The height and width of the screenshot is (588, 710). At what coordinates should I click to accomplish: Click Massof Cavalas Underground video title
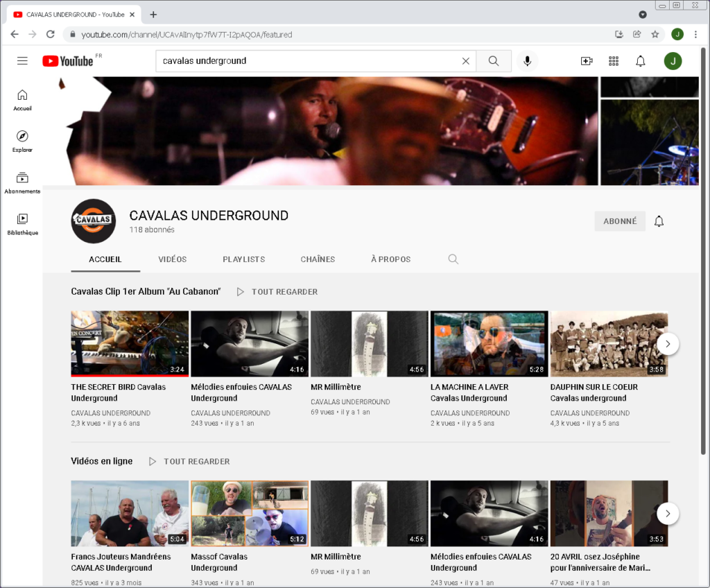(x=219, y=562)
